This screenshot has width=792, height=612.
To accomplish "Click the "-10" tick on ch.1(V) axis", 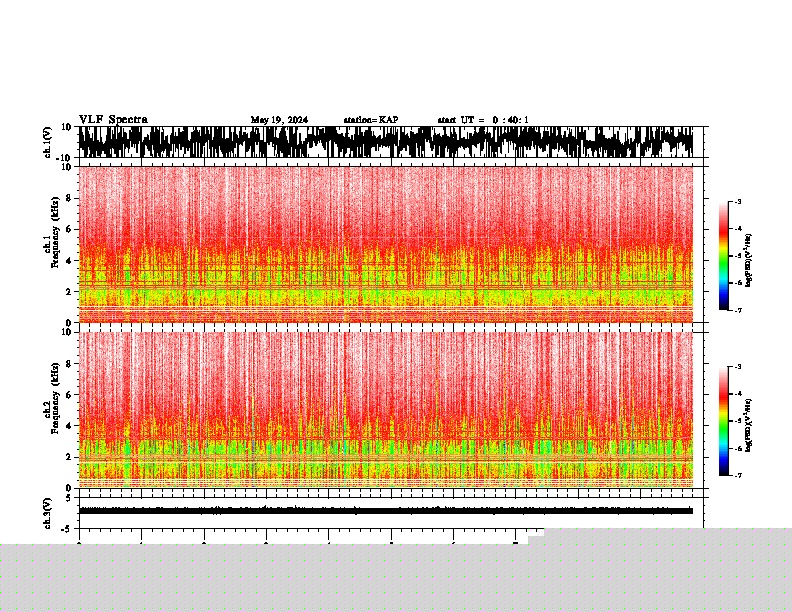I will [63, 158].
